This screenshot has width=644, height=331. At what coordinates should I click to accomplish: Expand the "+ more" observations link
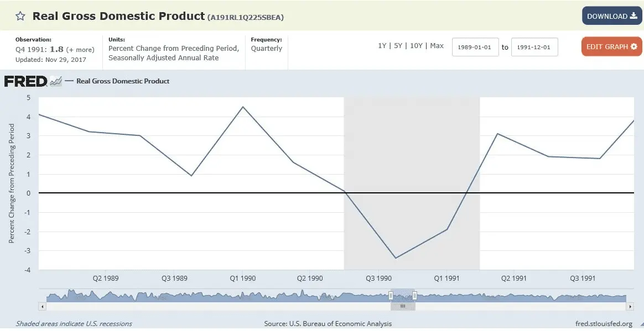(x=81, y=50)
